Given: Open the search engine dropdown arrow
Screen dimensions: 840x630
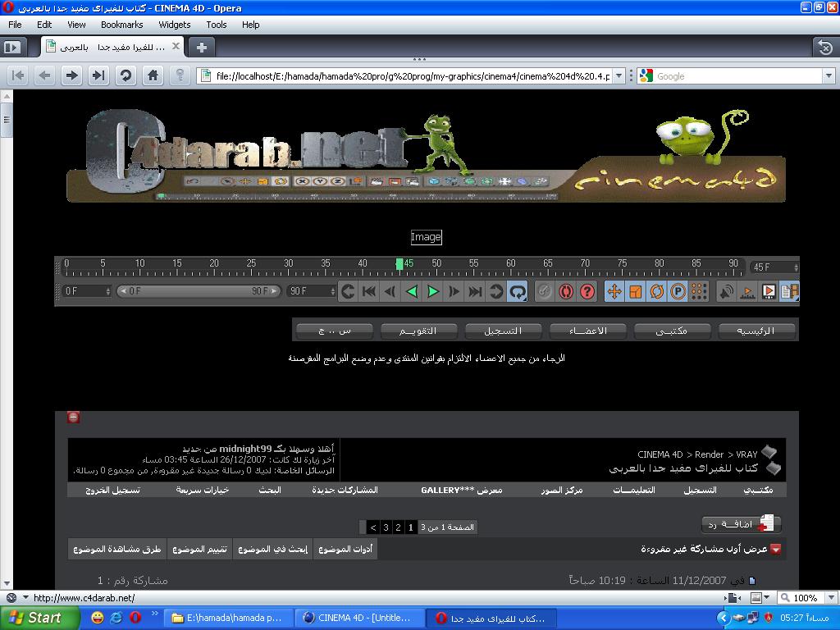Looking at the screenshot, I should point(829,76).
